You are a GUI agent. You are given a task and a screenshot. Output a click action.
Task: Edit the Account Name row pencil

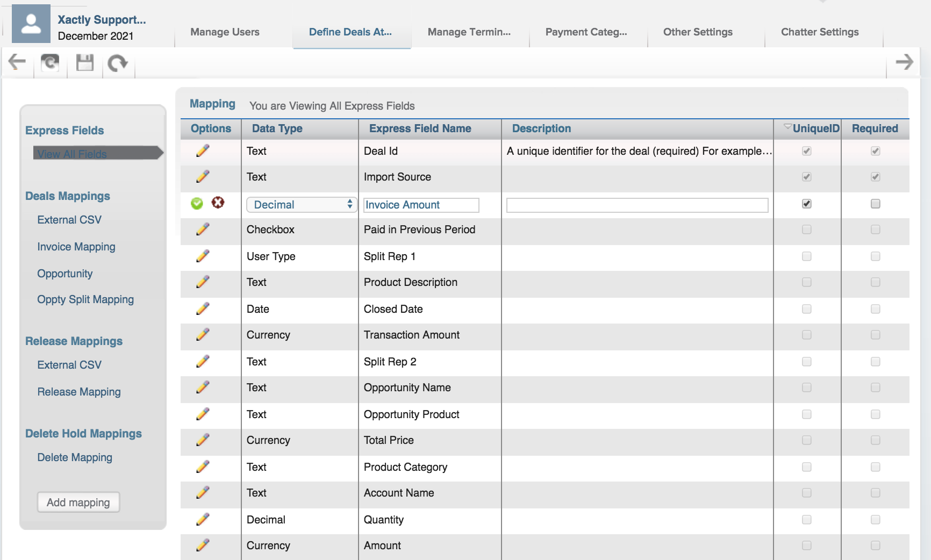[x=203, y=493]
